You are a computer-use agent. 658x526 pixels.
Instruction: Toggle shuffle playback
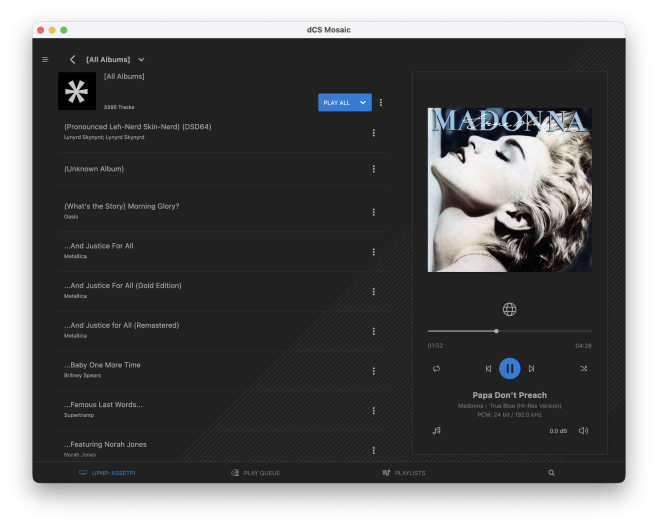tap(583, 369)
